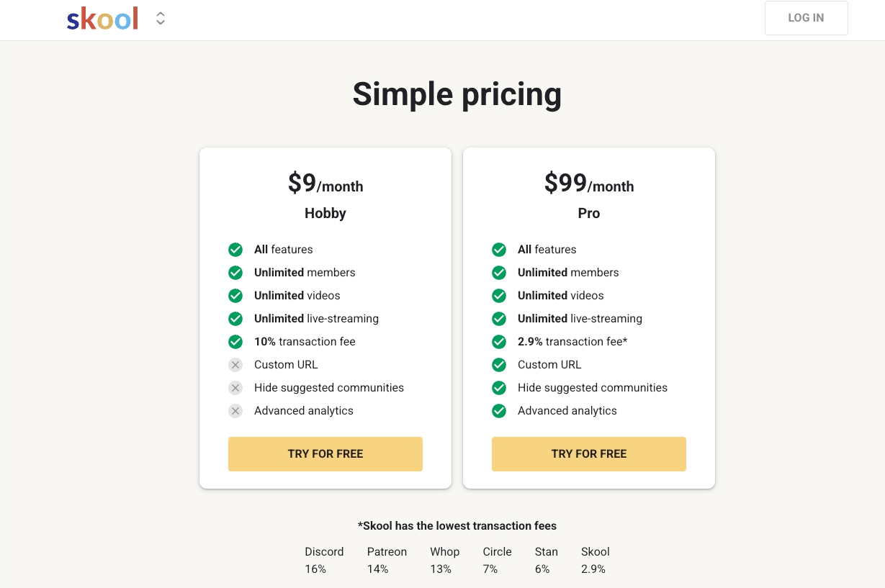Click the Patreon 14% fee comparison entry
The image size is (885, 588).
coord(387,560)
